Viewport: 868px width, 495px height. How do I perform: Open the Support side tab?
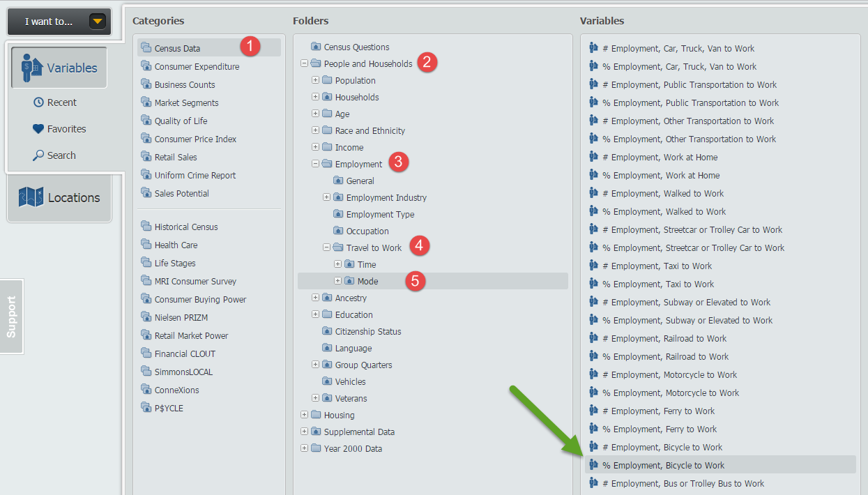[x=11, y=317]
